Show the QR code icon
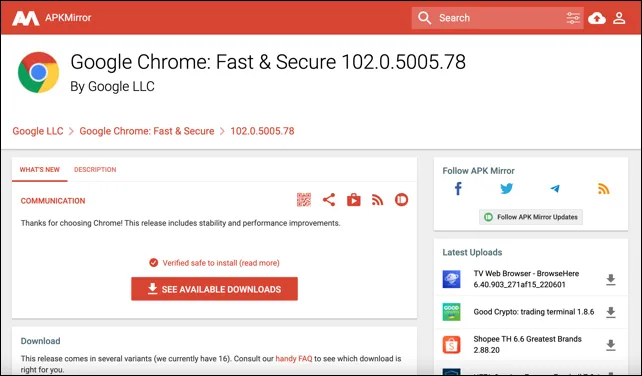The width and height of the screenshot is (642, 376). (304, 200)
